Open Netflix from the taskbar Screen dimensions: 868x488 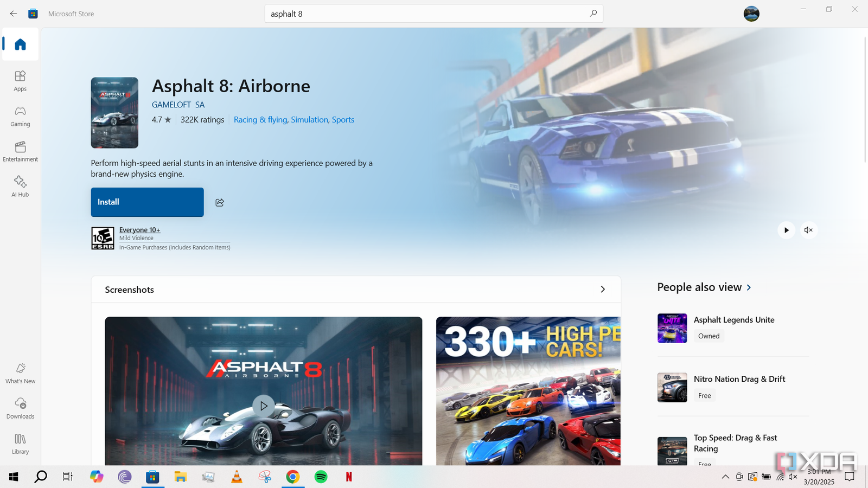349,477
